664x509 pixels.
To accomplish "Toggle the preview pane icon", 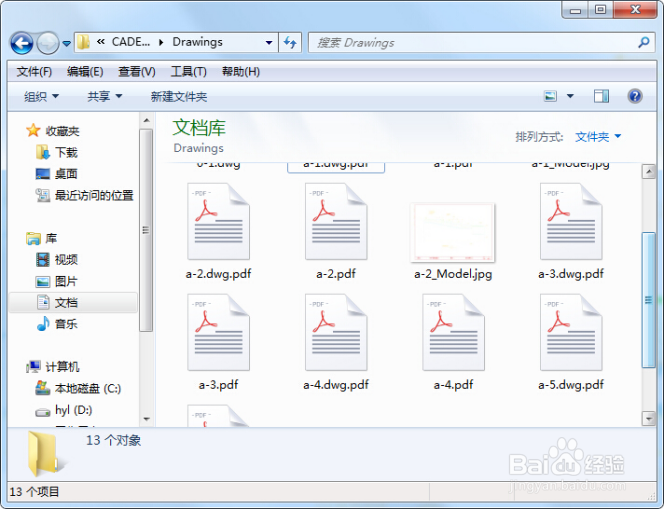I will click(601, 96).
